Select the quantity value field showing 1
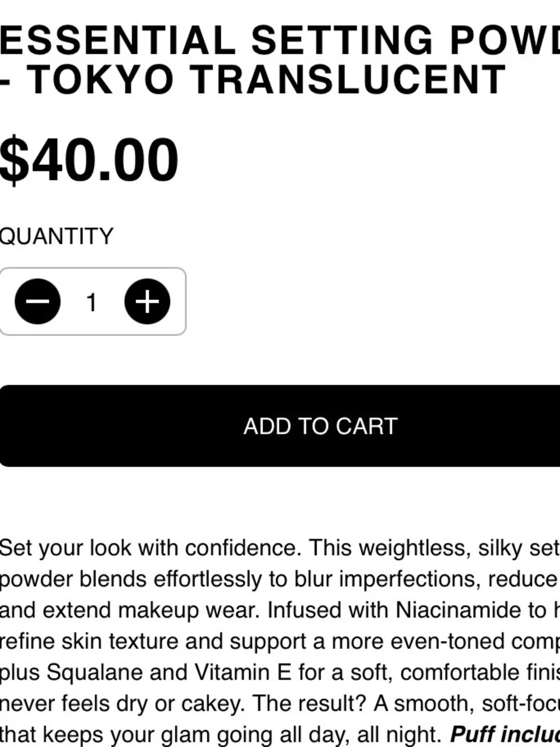The height and width of the screenshot is (747, 560). 92,303
